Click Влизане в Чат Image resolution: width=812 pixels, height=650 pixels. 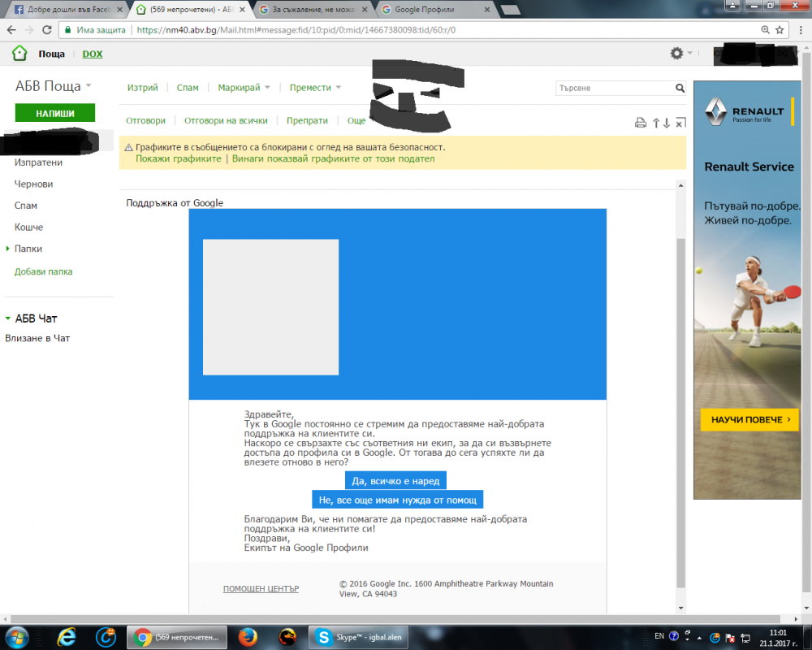tap(37, 338)
